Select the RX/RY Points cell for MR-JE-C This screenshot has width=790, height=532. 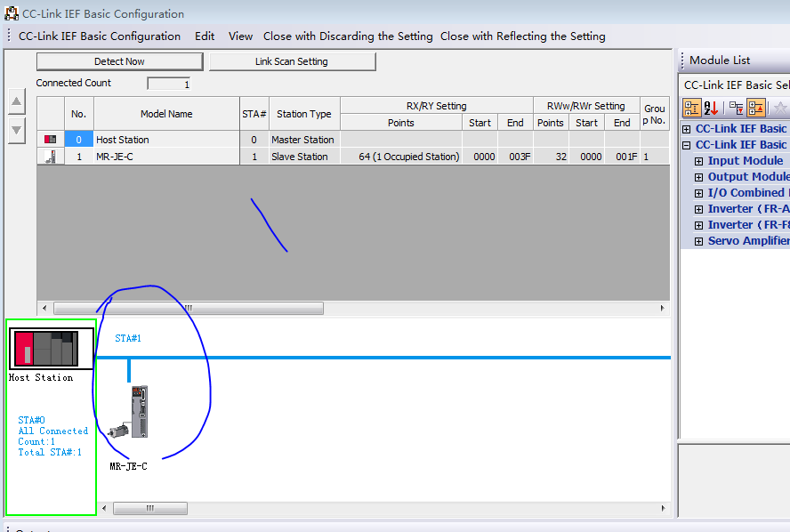(x=400, y=157)
